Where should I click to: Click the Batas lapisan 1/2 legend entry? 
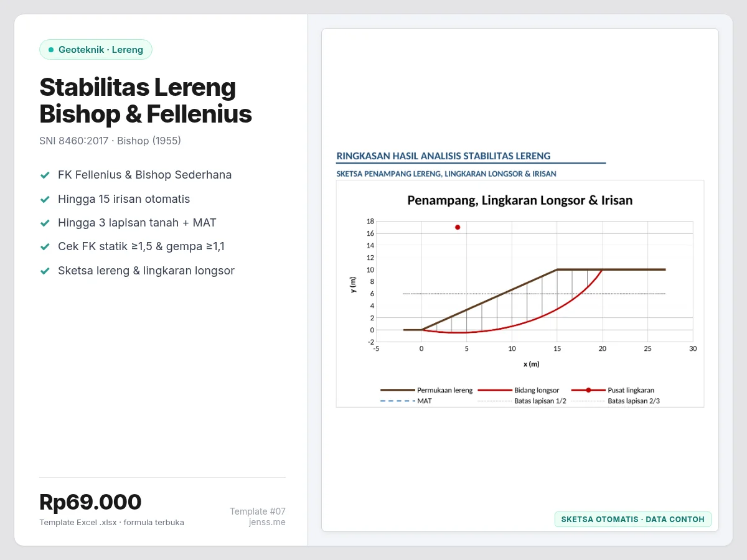(522, 401)
